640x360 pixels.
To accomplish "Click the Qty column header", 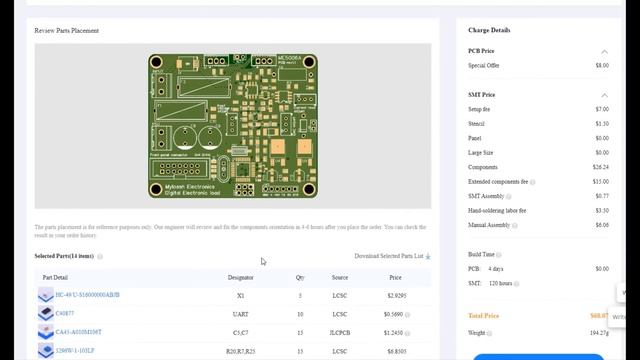I will point(300,278).
